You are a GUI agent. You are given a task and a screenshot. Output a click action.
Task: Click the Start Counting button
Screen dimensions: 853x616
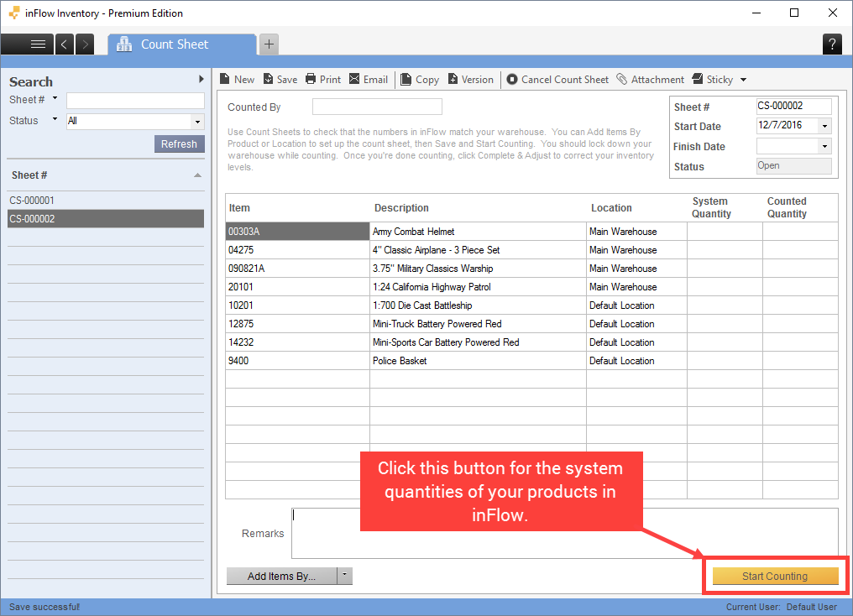coord(775,576)
